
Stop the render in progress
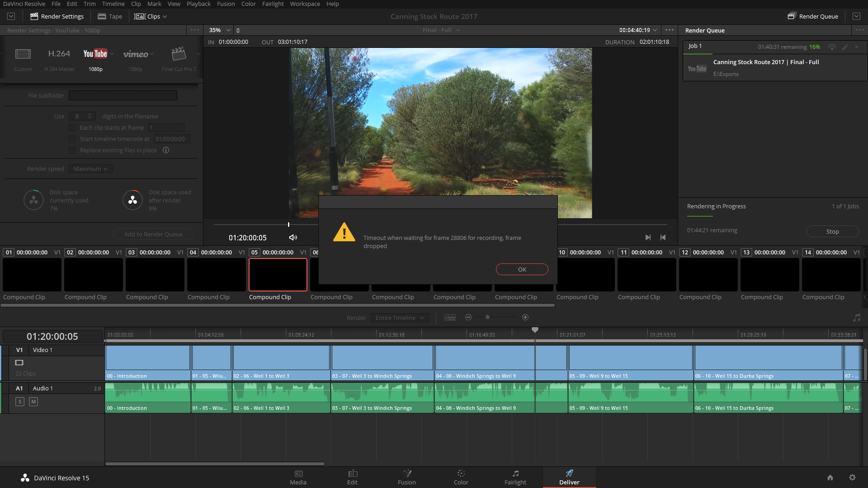coord(832,231)
